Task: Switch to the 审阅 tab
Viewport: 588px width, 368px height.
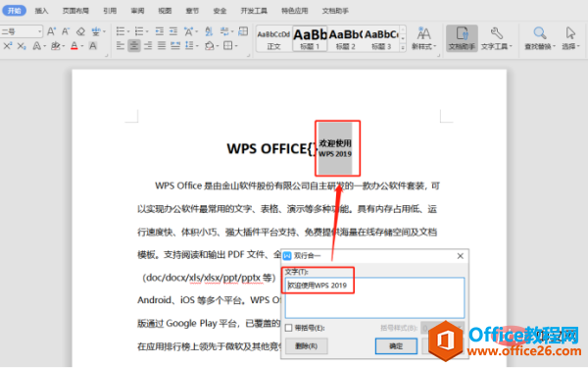Action: tap(137, 11)
